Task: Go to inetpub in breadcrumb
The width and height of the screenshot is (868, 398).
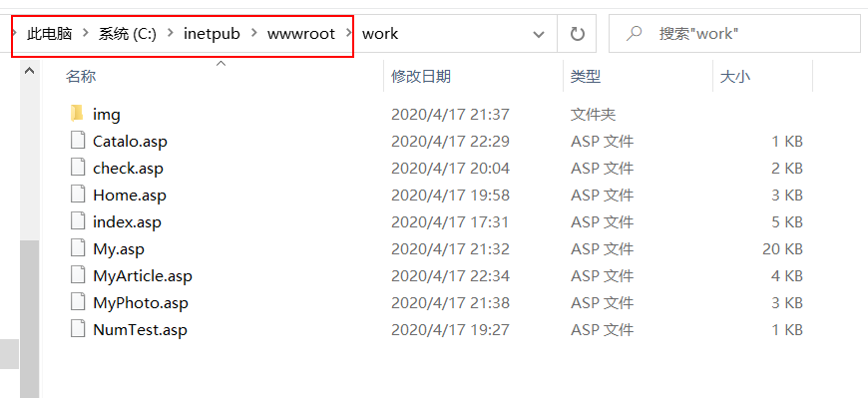Action: tap(212, 34)
